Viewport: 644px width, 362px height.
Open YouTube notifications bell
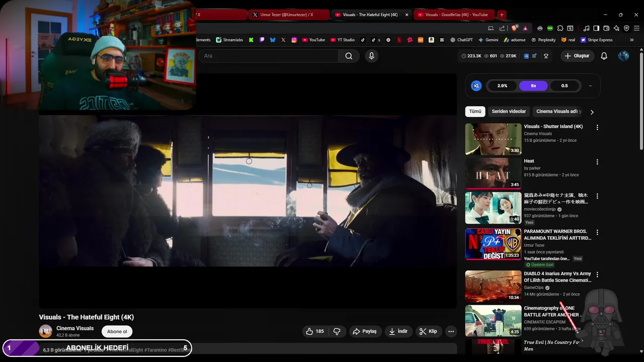604,56
